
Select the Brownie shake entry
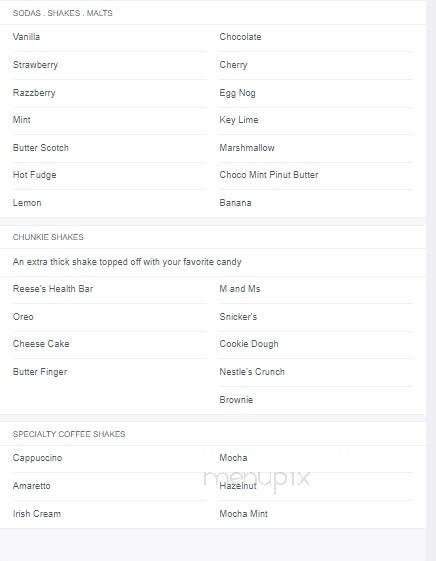[x=236, y=400]
